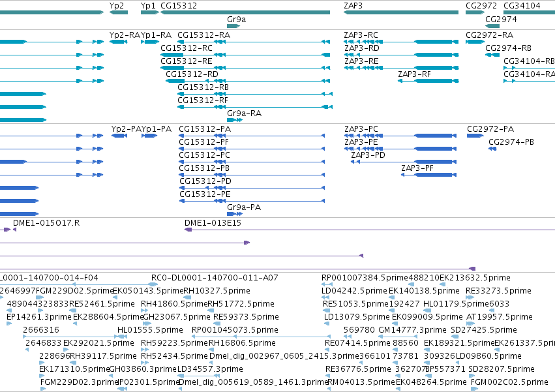Viewport: 555px width, 392px height.
Task: Select EST RE07414.5prime
Action: click(x=357, y=344)
